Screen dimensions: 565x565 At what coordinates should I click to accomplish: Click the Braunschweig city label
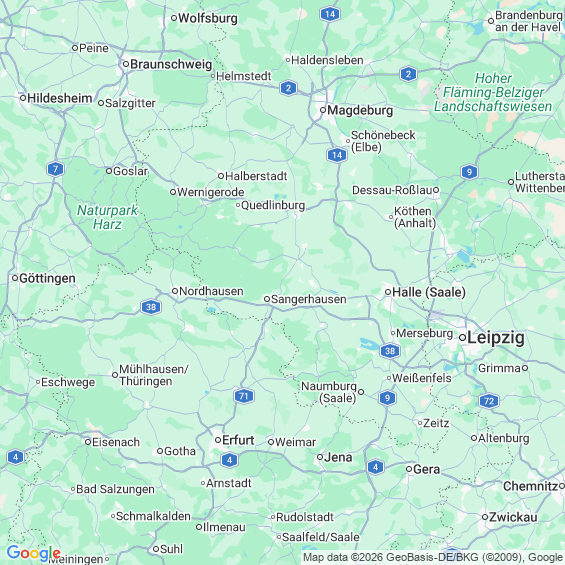pyautogui.click(x=171, y=64)
